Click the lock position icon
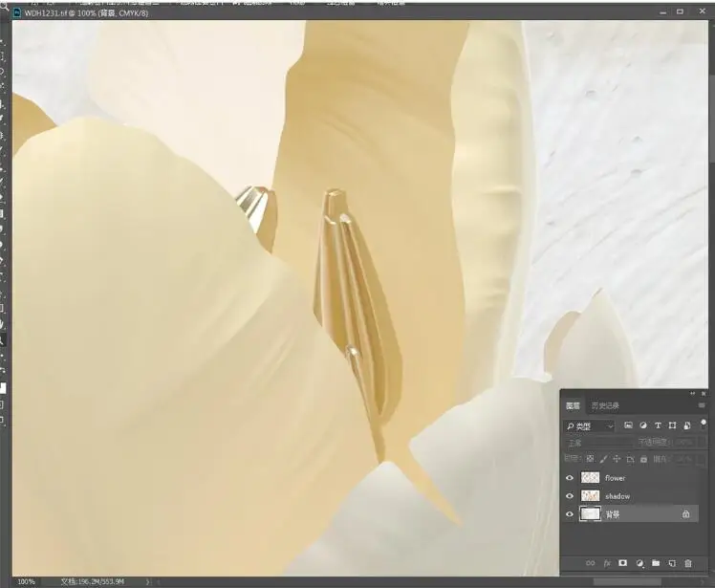Viewport: 715px width, 588px height. tap(617, 459)
